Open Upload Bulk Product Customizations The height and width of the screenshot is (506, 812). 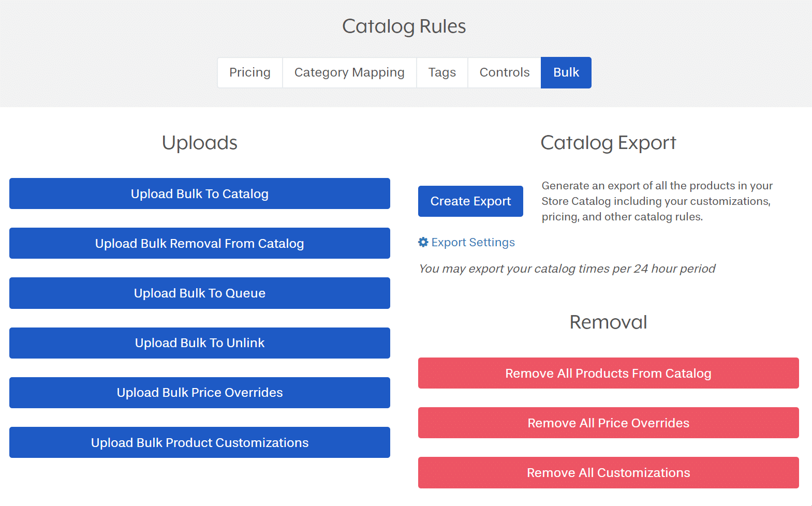click(200, 442)
